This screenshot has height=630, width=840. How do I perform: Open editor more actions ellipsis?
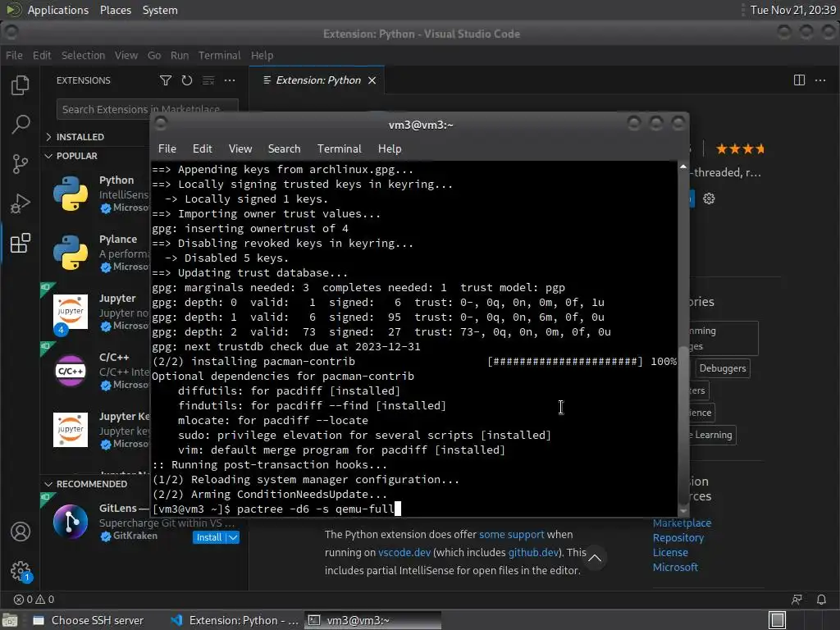click(x=820, y=80)
